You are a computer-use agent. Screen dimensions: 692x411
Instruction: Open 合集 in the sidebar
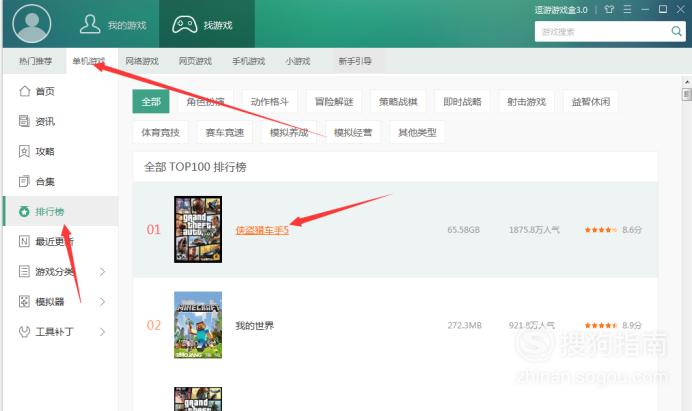tap(60, 181)
